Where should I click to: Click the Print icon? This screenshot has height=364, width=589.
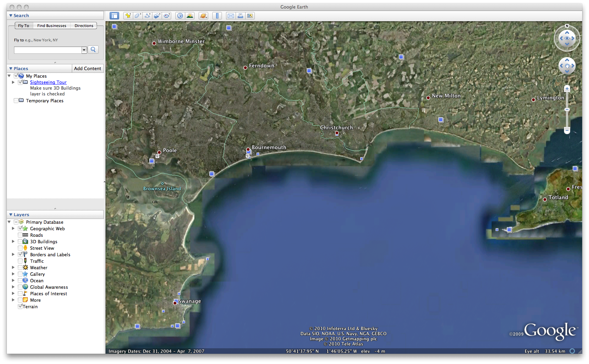240,16
